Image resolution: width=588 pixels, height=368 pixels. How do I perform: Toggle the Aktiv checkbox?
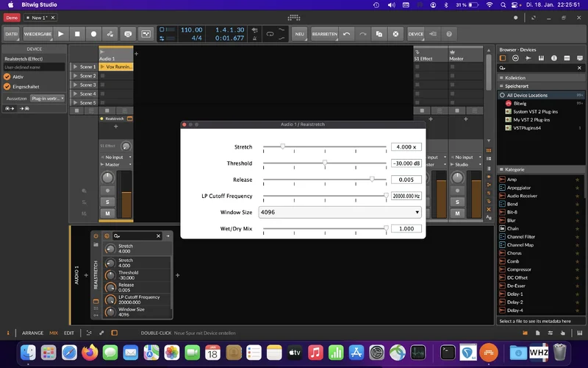[x=7, y=77]
